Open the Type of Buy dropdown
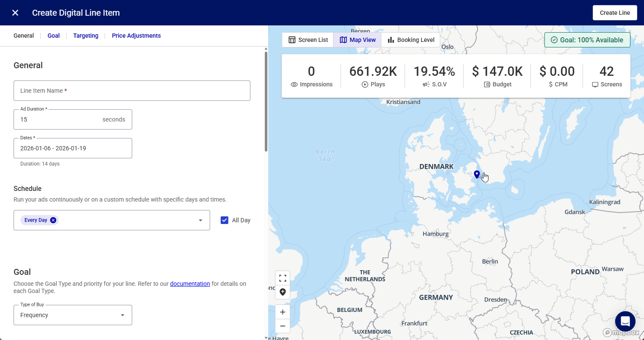Viewport: 644px width, 340px height. click(73, 315)
